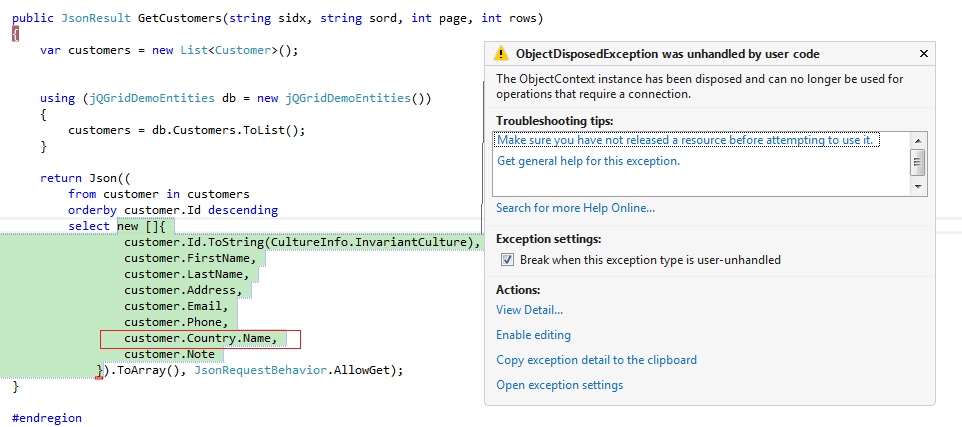Click the first 'jQGridDemoEntities' type name after 'using'

tap(153, 98)
